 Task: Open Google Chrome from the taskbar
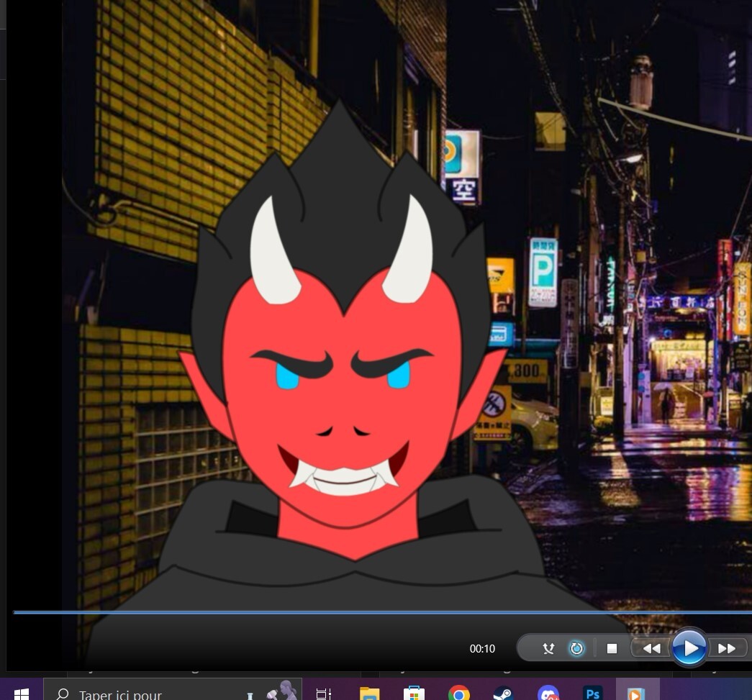click(x=458, y=694)
